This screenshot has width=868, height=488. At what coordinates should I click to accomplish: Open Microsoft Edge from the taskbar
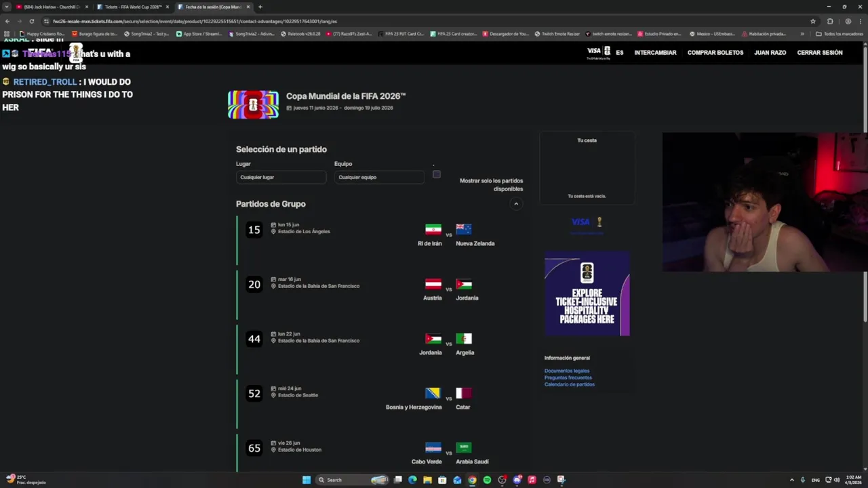click(x=412, y=480)
